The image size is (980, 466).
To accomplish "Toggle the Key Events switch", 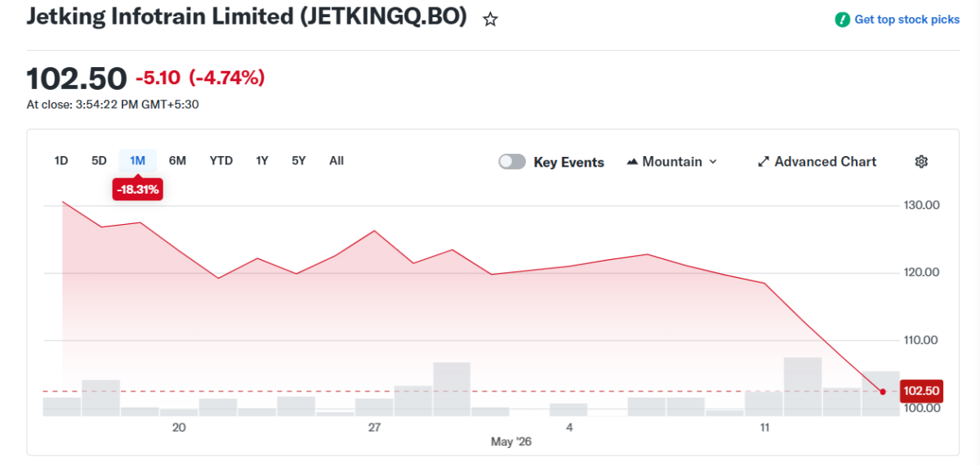I will pyautogui.click(x=512, y=162).
